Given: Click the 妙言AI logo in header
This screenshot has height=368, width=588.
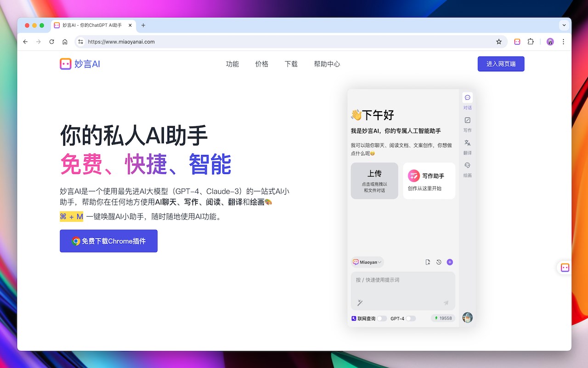Looking at the screenshot, I should 80,64.
